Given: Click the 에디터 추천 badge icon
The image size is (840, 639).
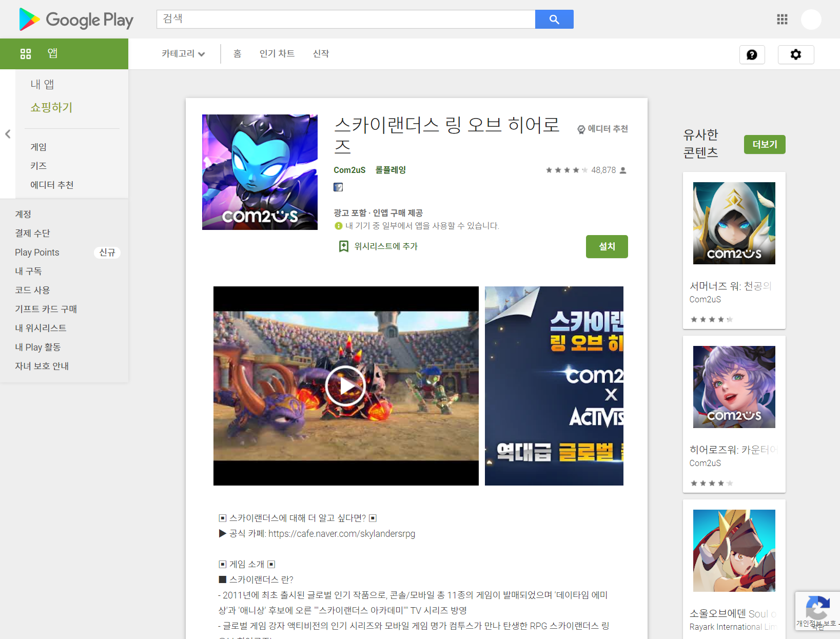Looking at the screenshot, I should pos(581,129).
